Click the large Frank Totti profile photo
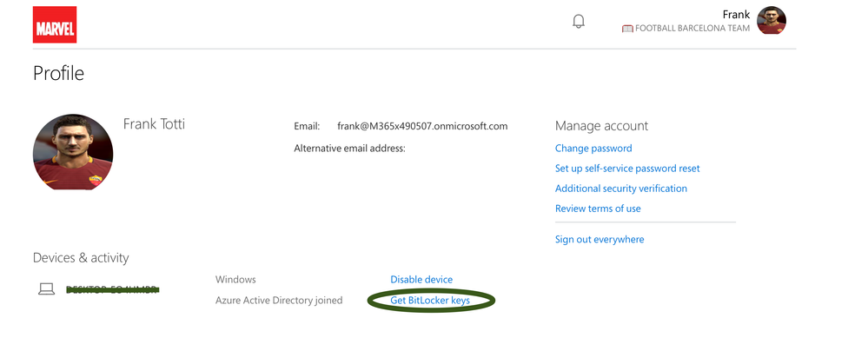 [x=73, y=152]
